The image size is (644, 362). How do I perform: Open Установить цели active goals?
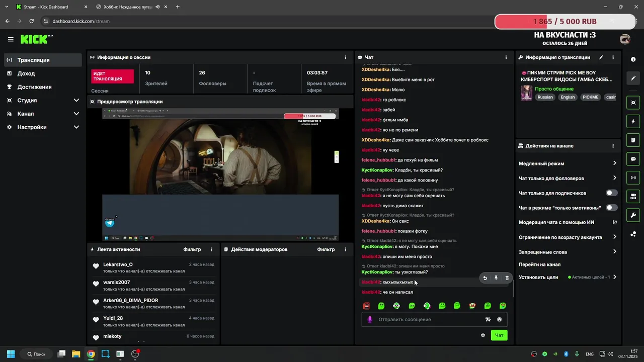pyautogui.click(x=568, y=277)
